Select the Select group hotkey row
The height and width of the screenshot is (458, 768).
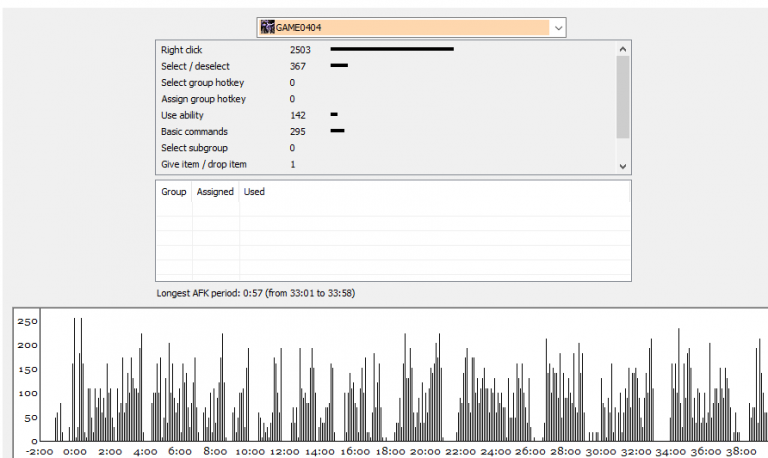(x=386, y=82)
